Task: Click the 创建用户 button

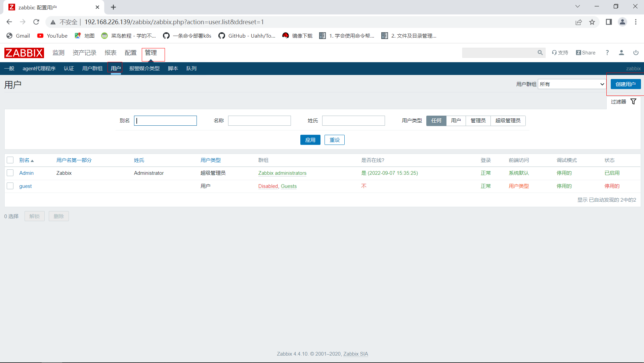Action: pyautogui.click(x=626, y=84)
